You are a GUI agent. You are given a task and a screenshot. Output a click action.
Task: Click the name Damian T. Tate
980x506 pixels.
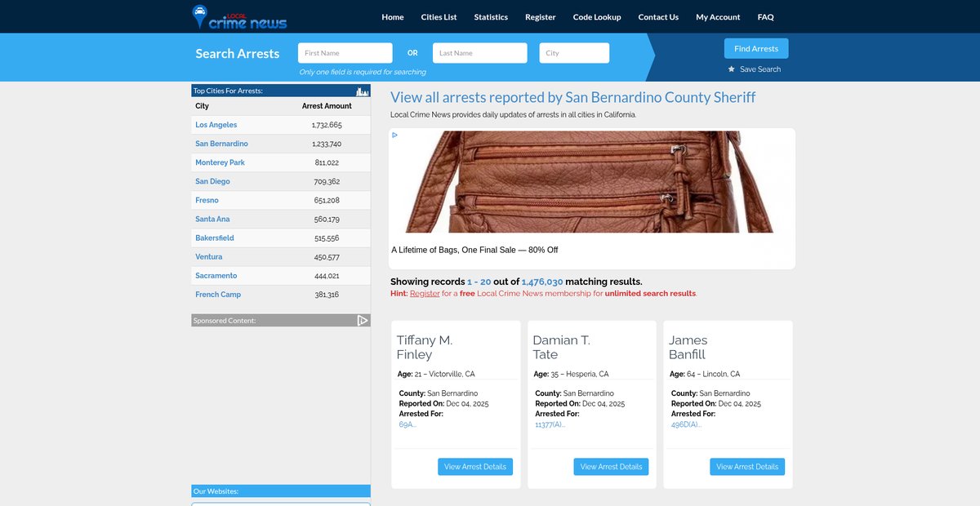click(x=561, y=348)
